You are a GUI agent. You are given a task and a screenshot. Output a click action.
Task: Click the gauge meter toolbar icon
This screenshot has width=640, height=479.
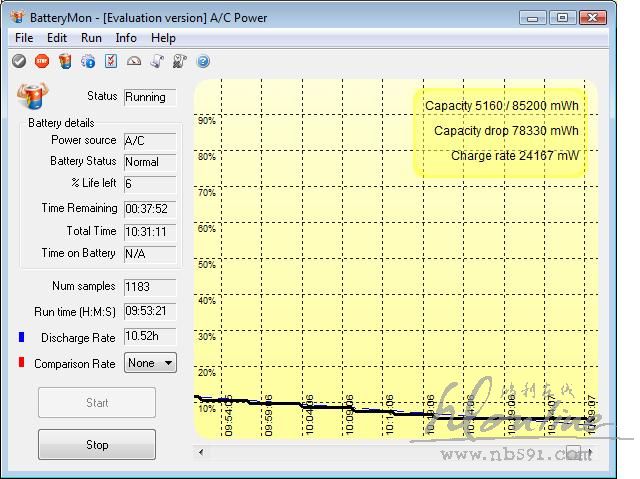pos(134,61)
